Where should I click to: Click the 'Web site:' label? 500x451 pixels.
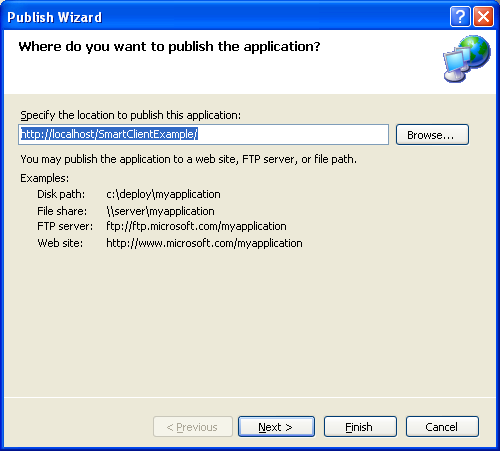point(60,243)
